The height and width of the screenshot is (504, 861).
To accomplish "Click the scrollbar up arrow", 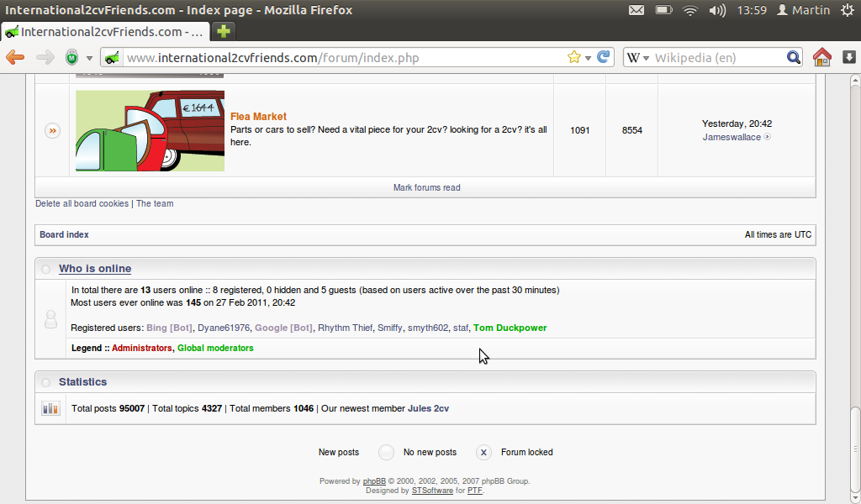I will point(855,81).
